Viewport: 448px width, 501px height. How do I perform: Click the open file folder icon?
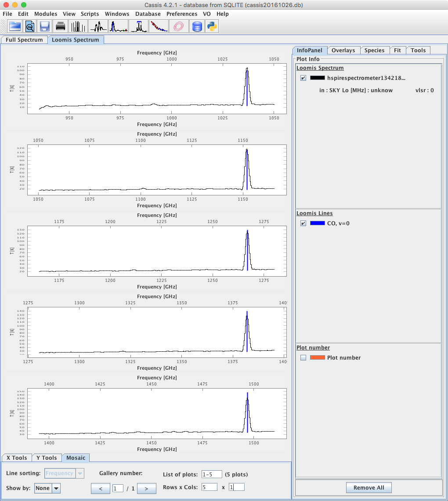pyautogui.click(x=14, y=26)
